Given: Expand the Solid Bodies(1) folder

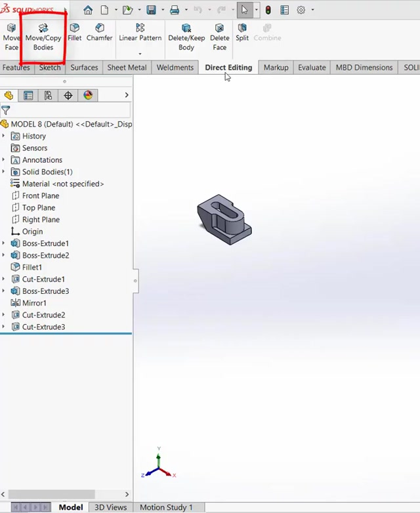Looking at the screenshot, I should tap(4, 172).
